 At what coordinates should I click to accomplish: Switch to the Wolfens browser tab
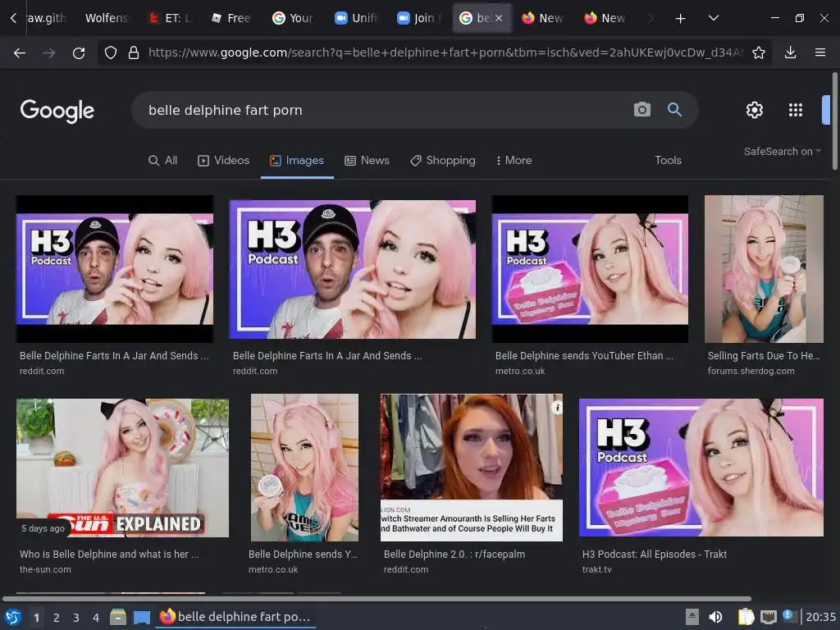click(x=107, y=18)
